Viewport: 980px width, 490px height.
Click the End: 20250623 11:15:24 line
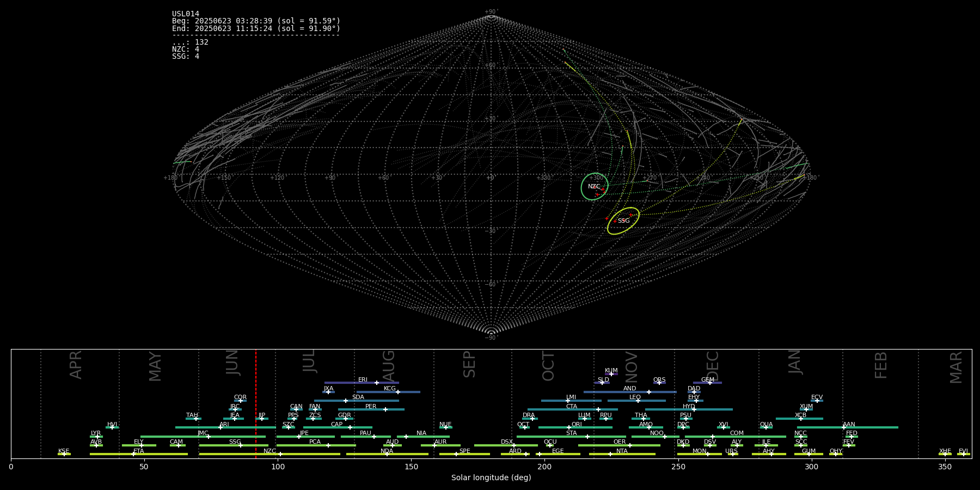[256, 28]
